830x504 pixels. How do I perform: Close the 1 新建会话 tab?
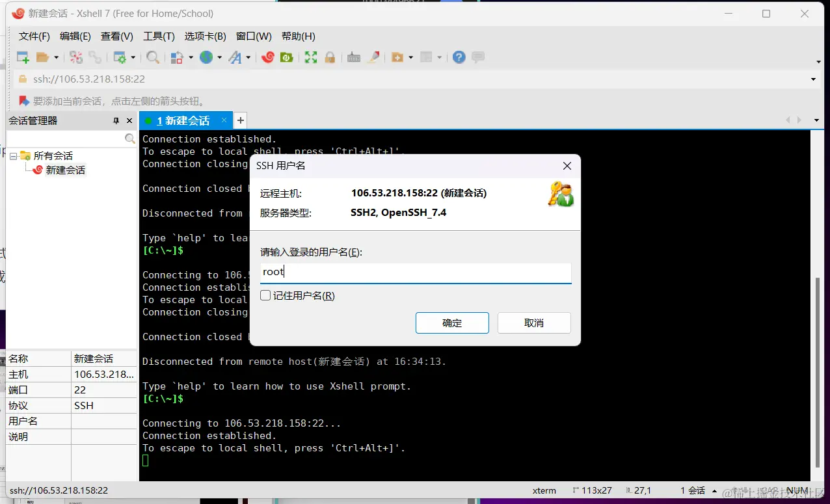click(x=224, y=120)
